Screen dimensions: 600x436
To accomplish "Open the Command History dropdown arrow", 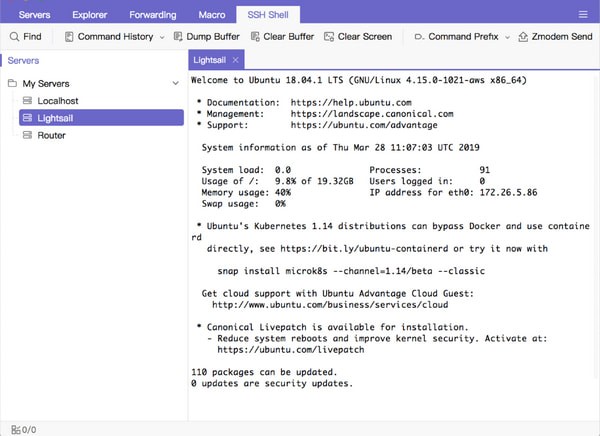I will (x=162, y=37).
